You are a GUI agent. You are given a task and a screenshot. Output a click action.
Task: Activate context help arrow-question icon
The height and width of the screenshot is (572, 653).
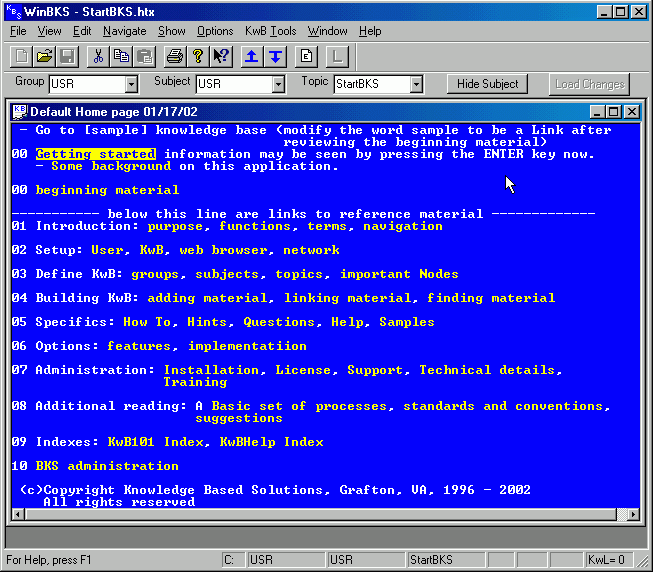point(221,56)
